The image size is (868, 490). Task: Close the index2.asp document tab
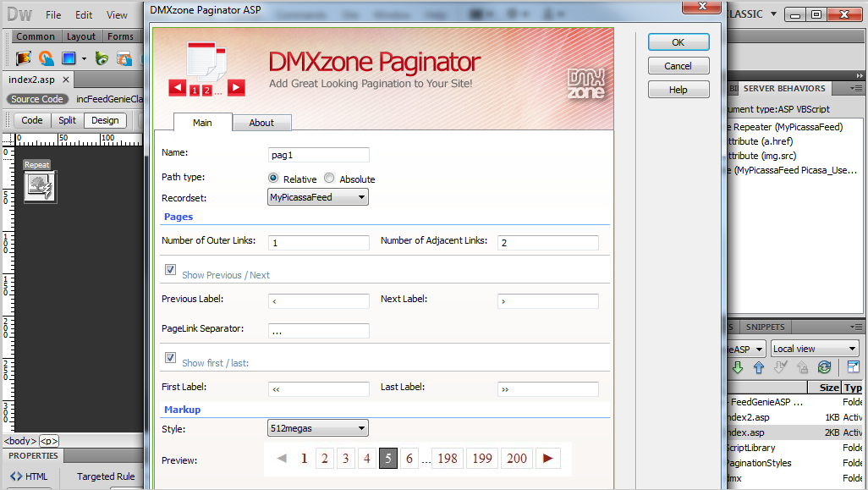click(x=66, y=80)
